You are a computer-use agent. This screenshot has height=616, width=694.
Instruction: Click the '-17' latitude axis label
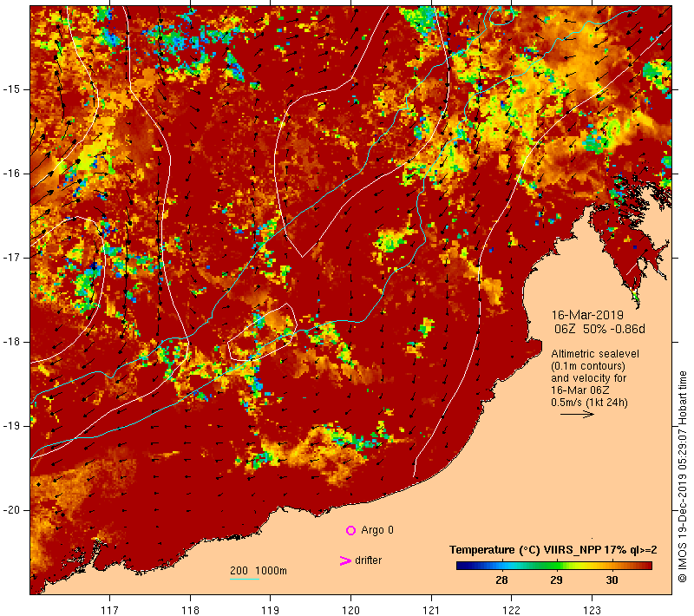[11, 258]
